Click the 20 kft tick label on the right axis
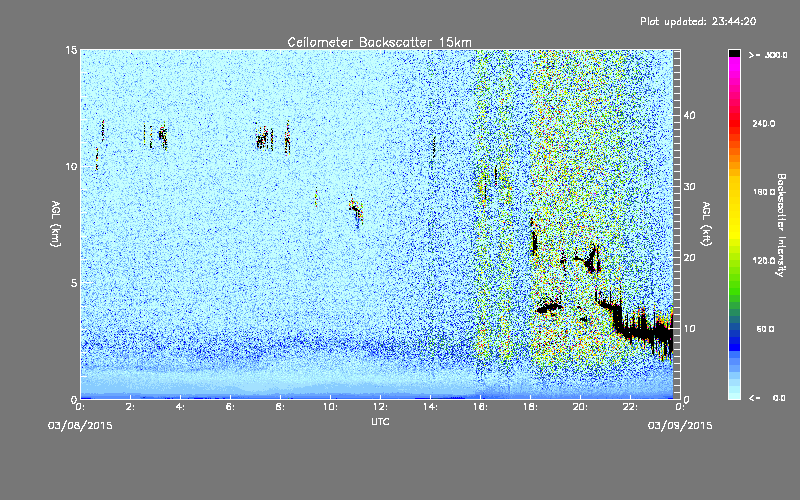 coord(689,258)
